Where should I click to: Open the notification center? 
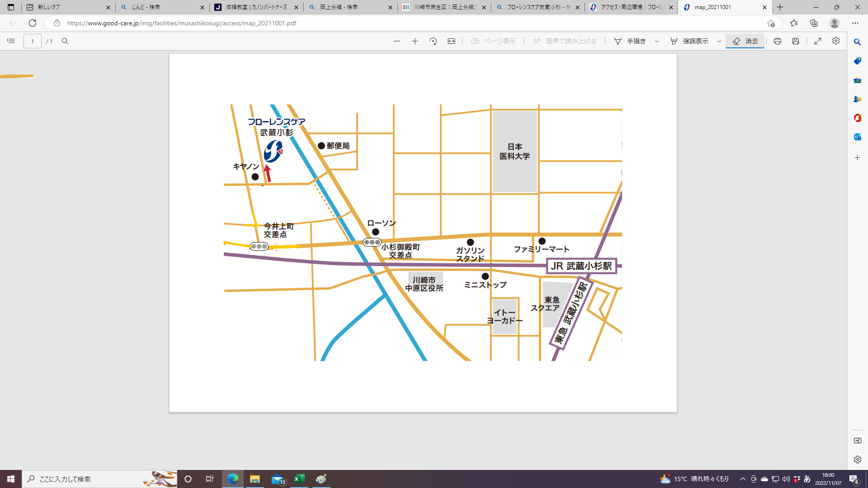coord(854,479)
